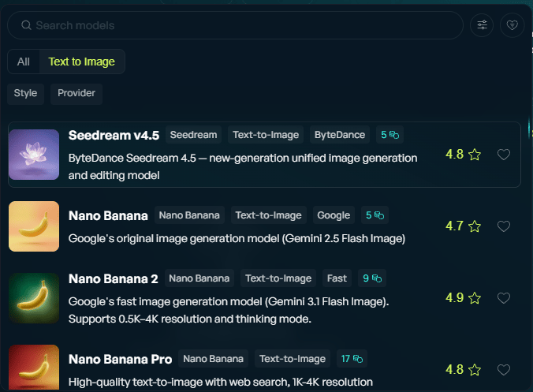Click the star beside the 4.9 rating
The image size is (533, 392).
pyautogui.click(x=475, y=298)
